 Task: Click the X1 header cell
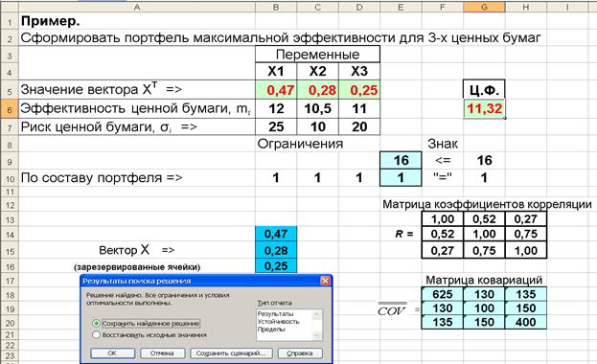[x=276, y=71]
